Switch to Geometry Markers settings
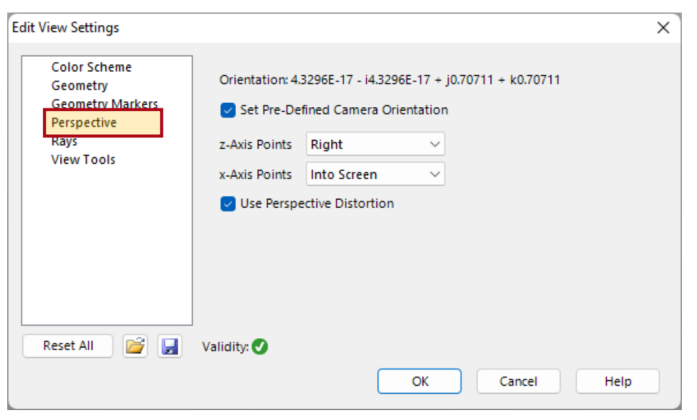 (104, 103)
